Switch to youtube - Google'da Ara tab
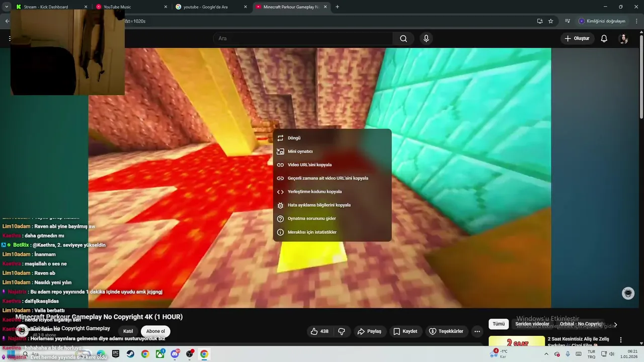 (x=211, y=7)
